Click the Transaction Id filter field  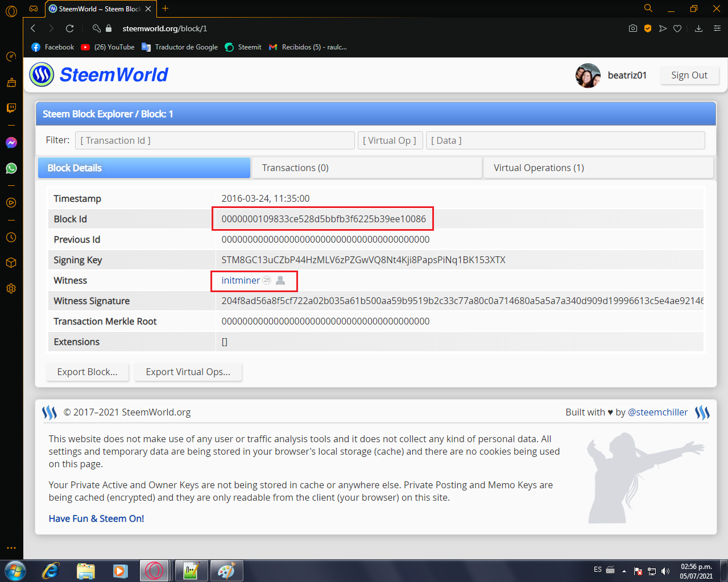click(x=215, y=140)
